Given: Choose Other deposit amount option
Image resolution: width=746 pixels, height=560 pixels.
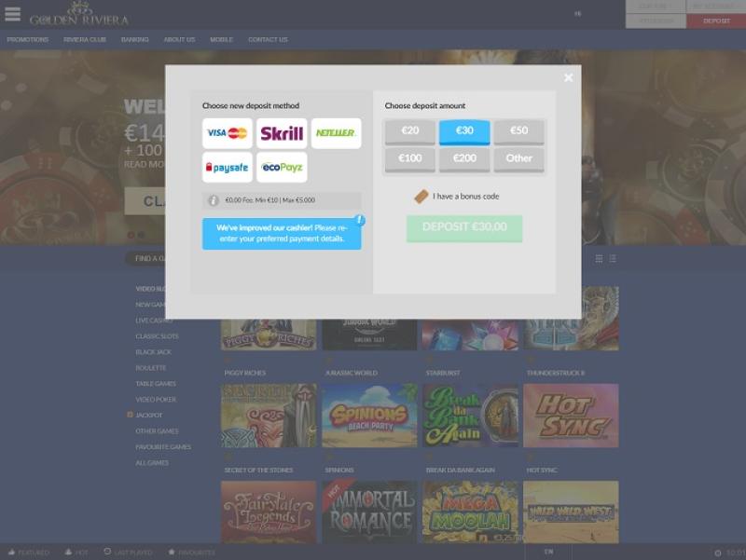Looking at the screenshot, I should (518, 159).
